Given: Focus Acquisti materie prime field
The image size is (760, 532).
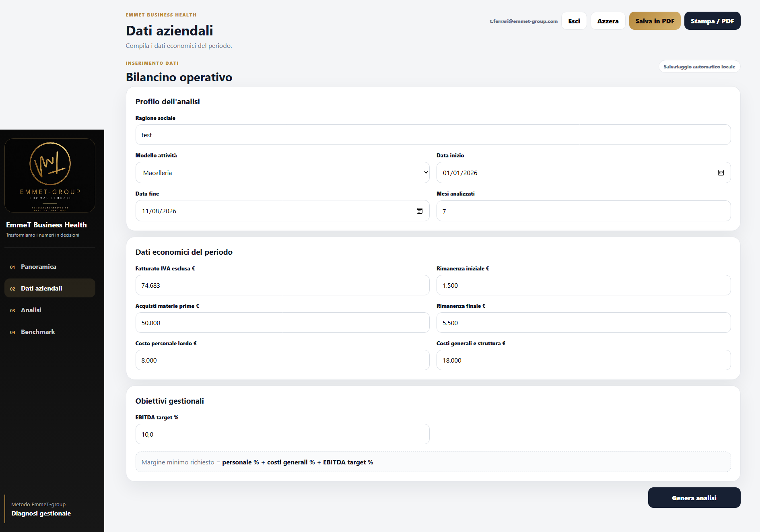Looking at the screenshot, I should point(282,323).
